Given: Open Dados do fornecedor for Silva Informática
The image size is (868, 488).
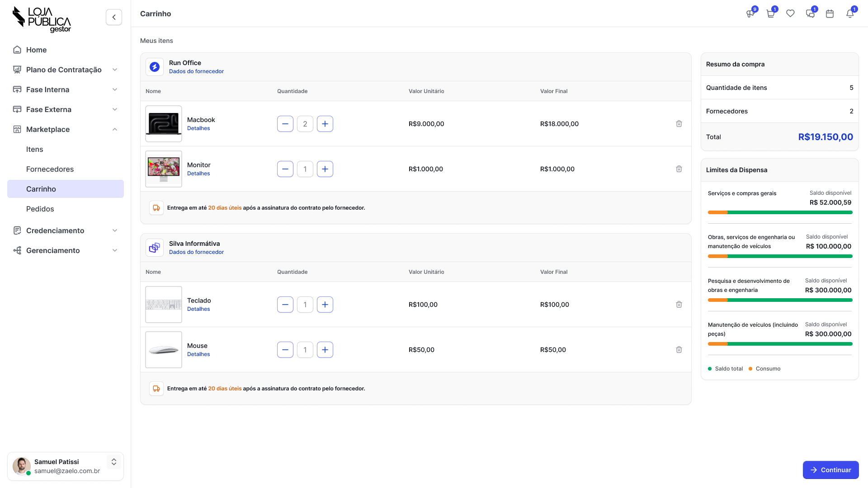Looking at the screenshot, I should (x=196, y=252).
